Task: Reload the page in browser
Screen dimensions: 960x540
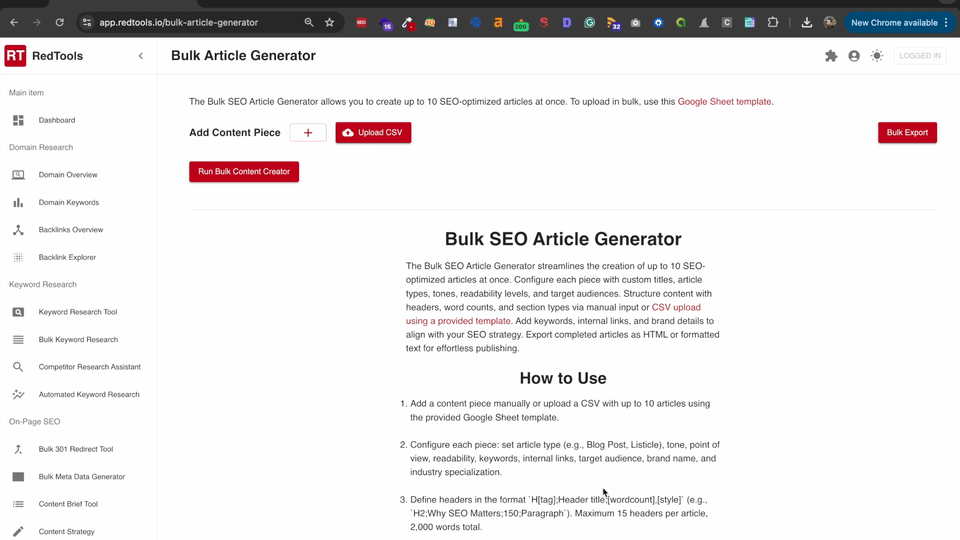Action: click(59, 23)
